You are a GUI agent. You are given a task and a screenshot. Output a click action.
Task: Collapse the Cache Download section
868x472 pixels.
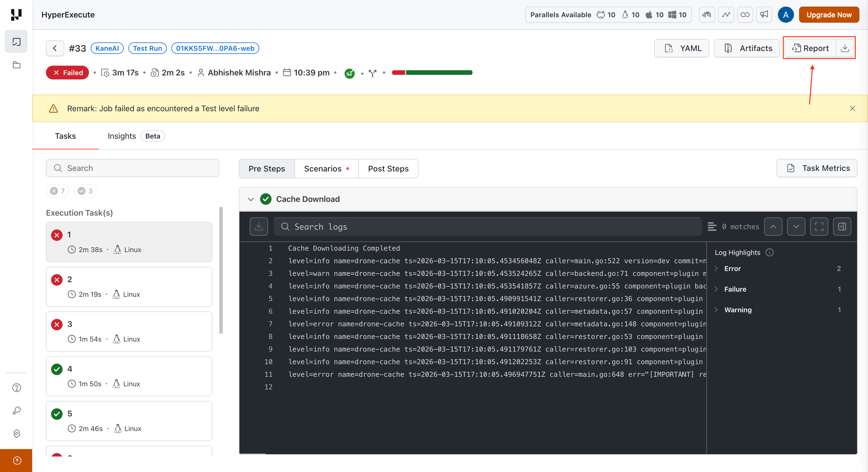[x=251, y=199]
